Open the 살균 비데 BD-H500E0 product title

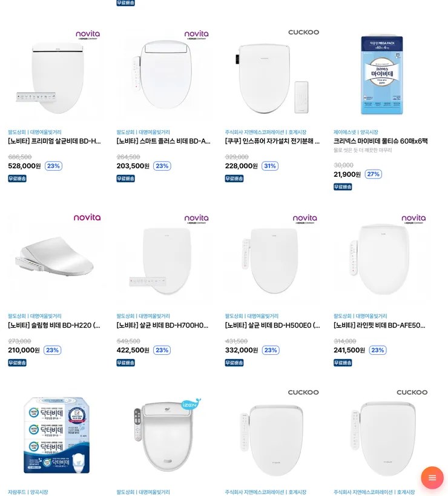pos(272,325)
